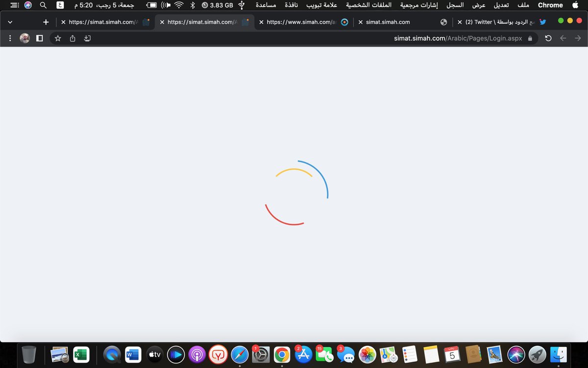Open the battery status menu
The width and height of the screenshot is (588, 368).
152,5
